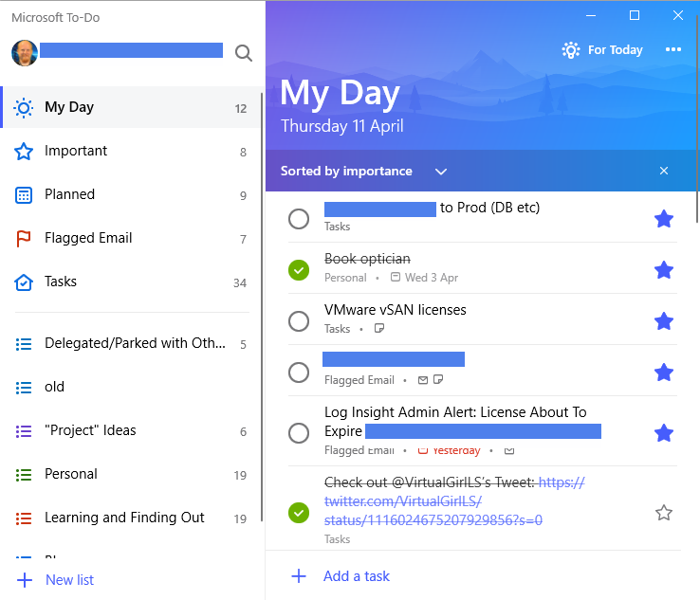Open the Important list

click(x=131, y=152)
